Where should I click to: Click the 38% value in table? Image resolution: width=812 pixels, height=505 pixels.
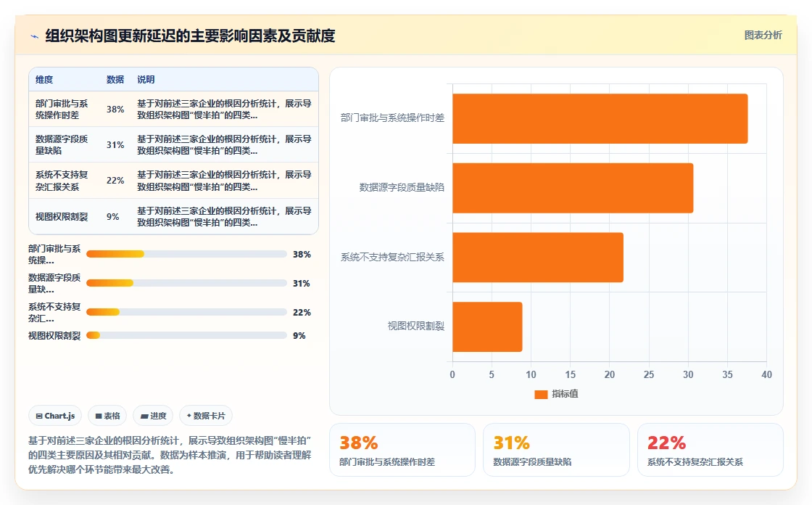click(x=115, y=110)
